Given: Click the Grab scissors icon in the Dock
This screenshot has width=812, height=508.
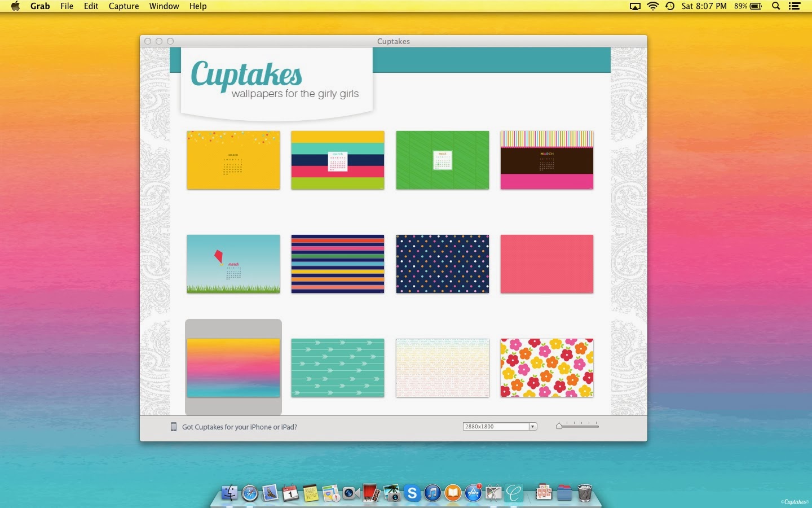Looking at the screenshot, I should [493, 493].
